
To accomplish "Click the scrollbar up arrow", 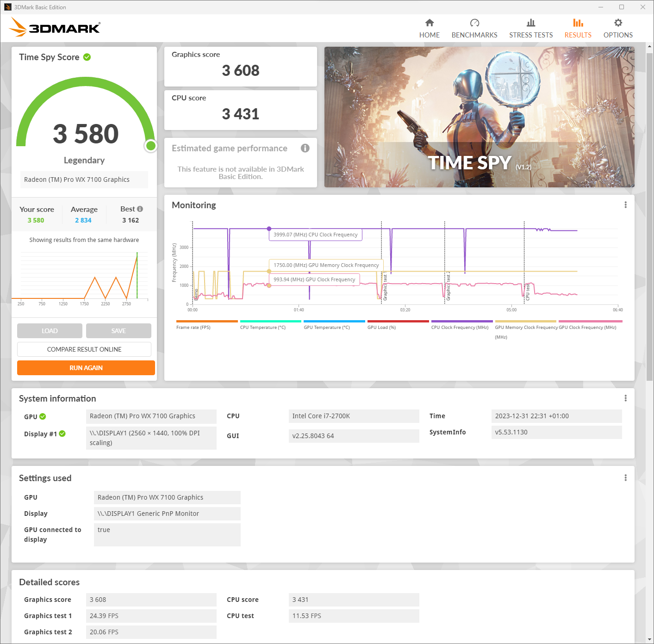I will [649, 46].
